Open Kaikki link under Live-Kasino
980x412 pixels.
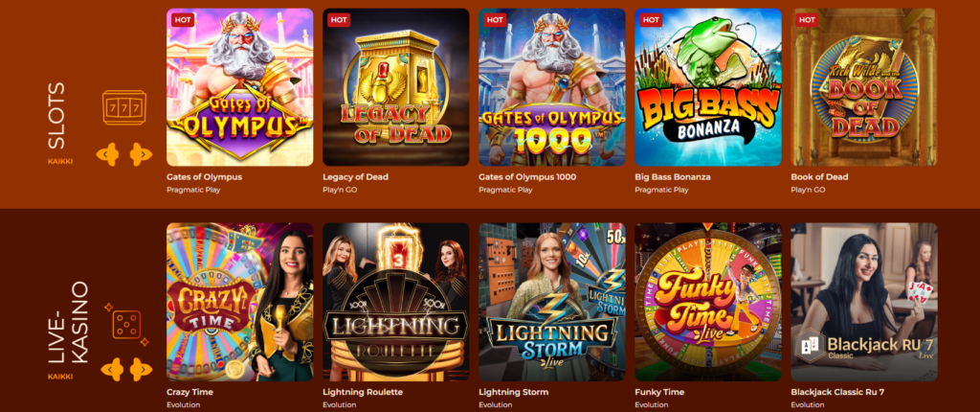click(60, 377)
